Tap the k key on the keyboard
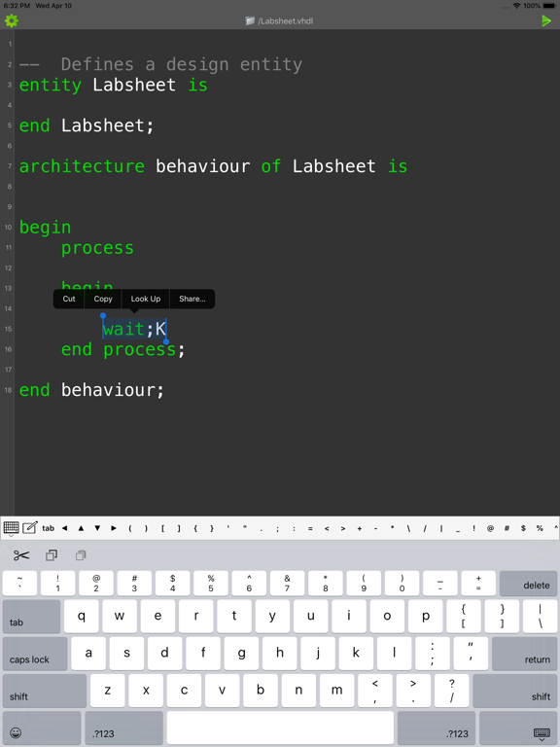This screenshot has width=560, height=747. 356,654
